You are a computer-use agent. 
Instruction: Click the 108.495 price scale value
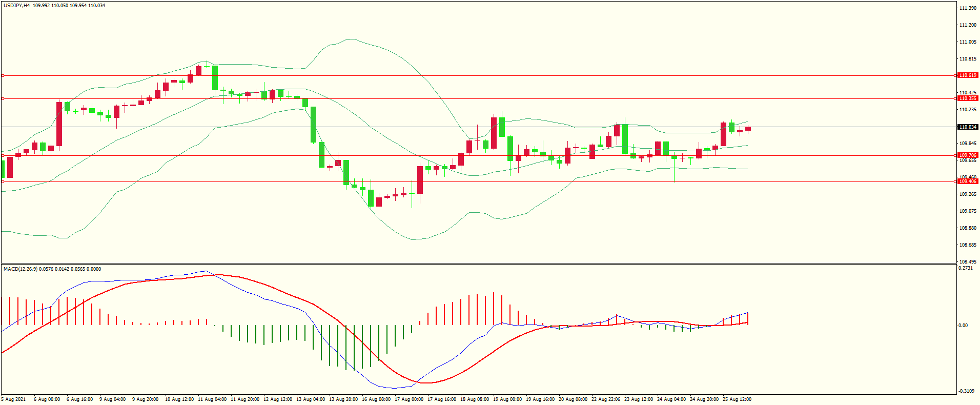coord(968,261)
